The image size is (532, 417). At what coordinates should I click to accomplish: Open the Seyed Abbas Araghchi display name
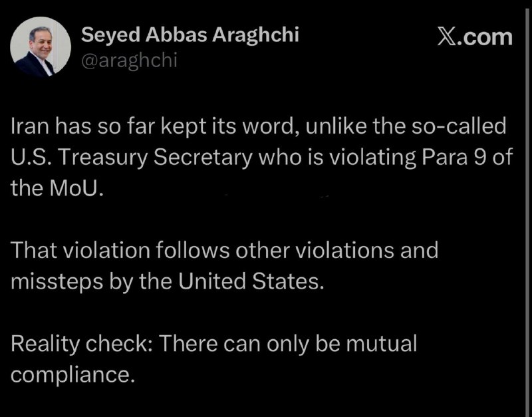190,35
